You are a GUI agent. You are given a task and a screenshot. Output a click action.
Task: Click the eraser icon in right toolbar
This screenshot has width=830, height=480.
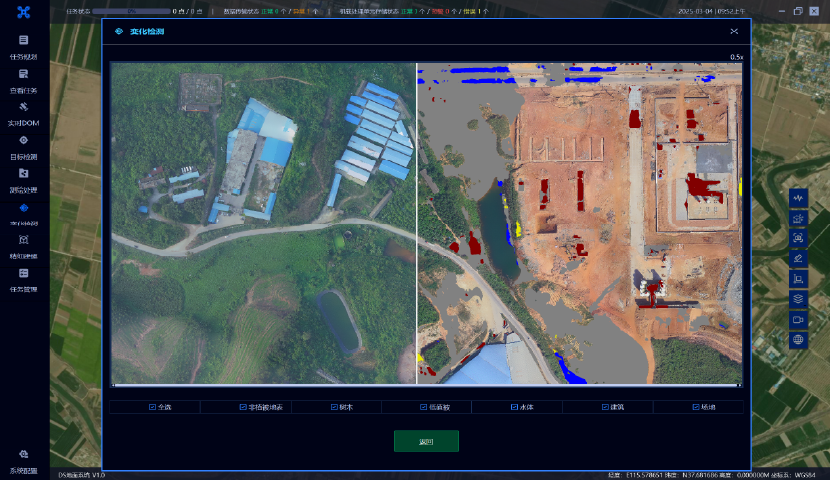click(798, 257)
